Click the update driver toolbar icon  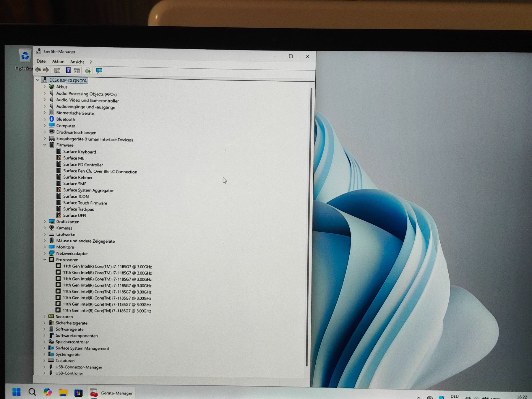[x=88, y=70]
